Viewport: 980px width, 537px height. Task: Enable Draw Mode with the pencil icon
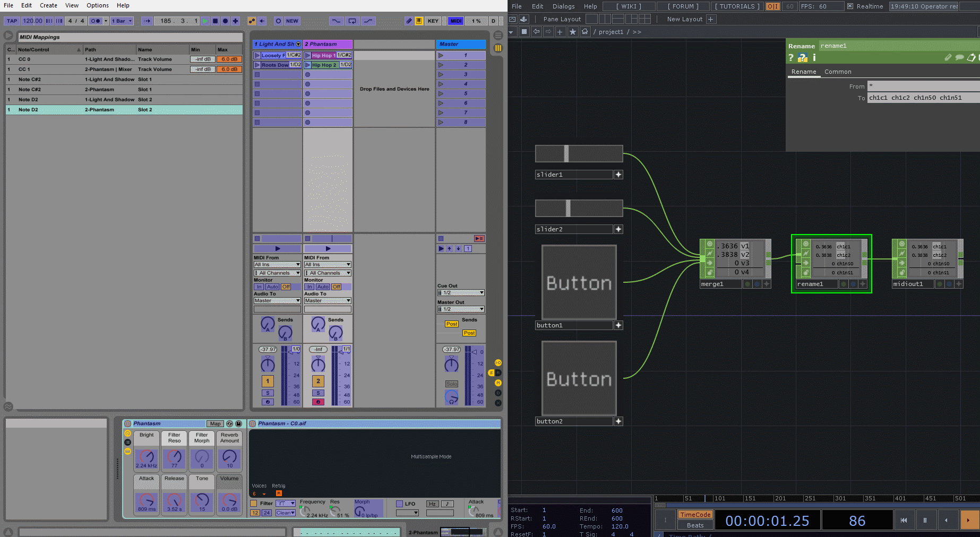pos(409,21)
